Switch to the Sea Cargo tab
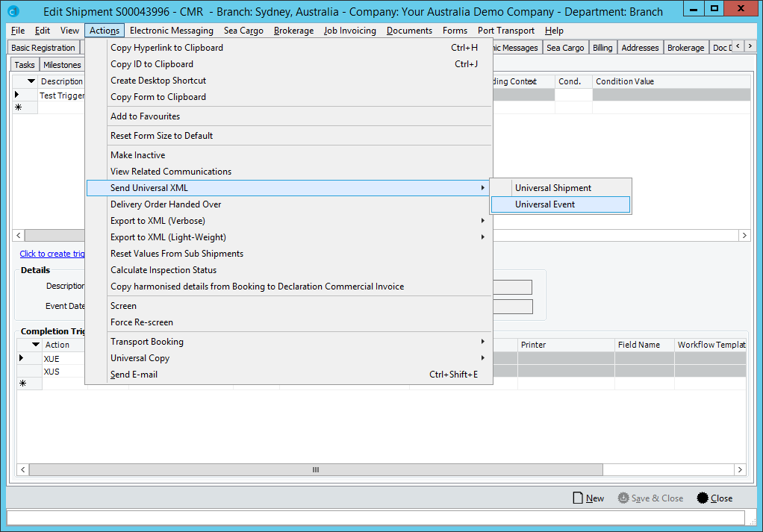Screen dimensions: 763x532 pyautogui.click(x=565, y=48)
